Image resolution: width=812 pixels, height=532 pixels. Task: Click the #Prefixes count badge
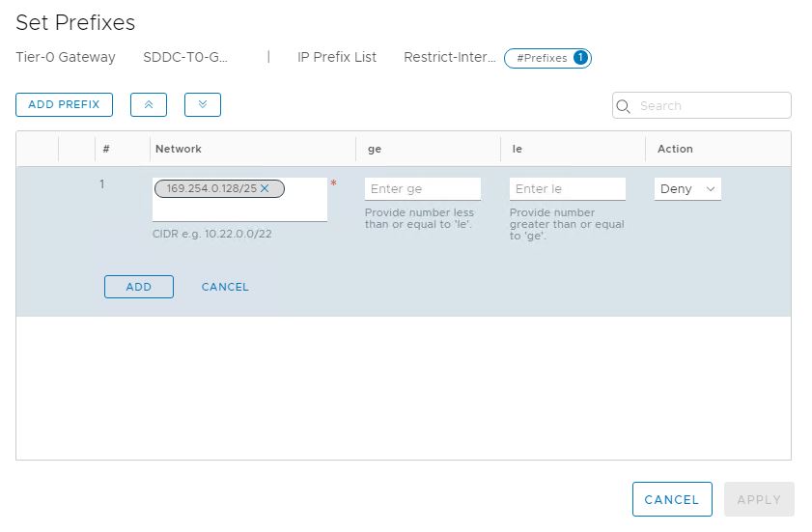pos(547,58)
